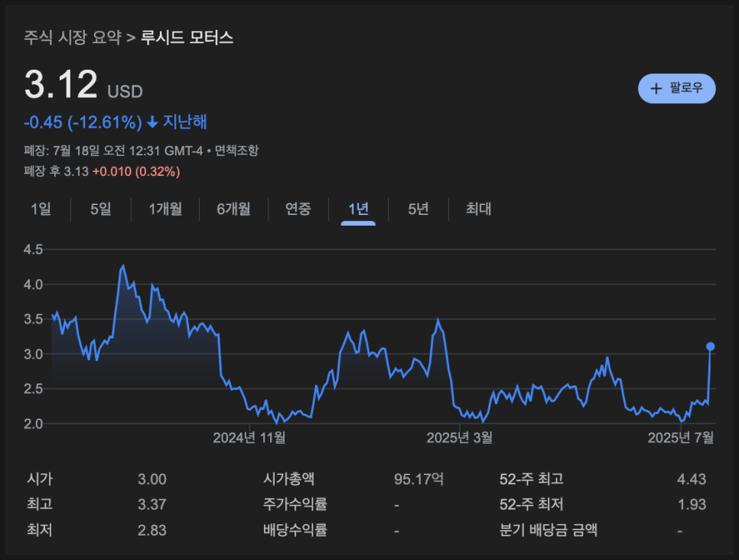The width and height of the screenshot is (739, 560).
Task: Click the 2025년 7월 axis label
Action: pos(681,438)
